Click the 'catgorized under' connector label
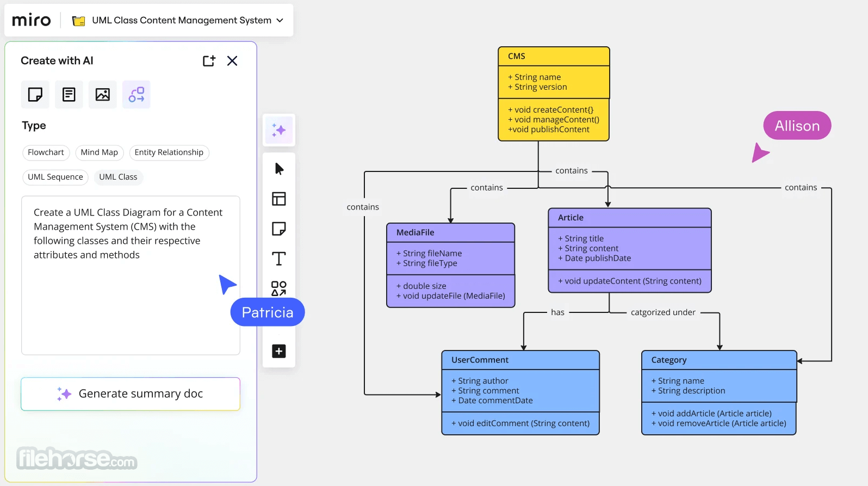This screenshot has width=868, height=486. [x=663, y=312]
